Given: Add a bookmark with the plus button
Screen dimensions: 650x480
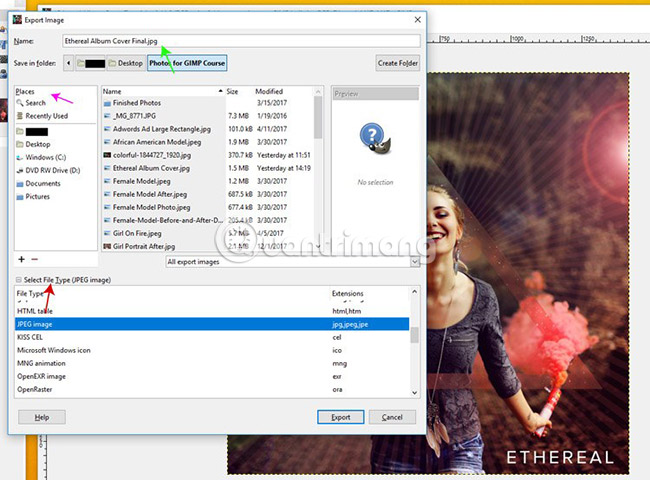Looking at the screenshot, I should 22,259.
